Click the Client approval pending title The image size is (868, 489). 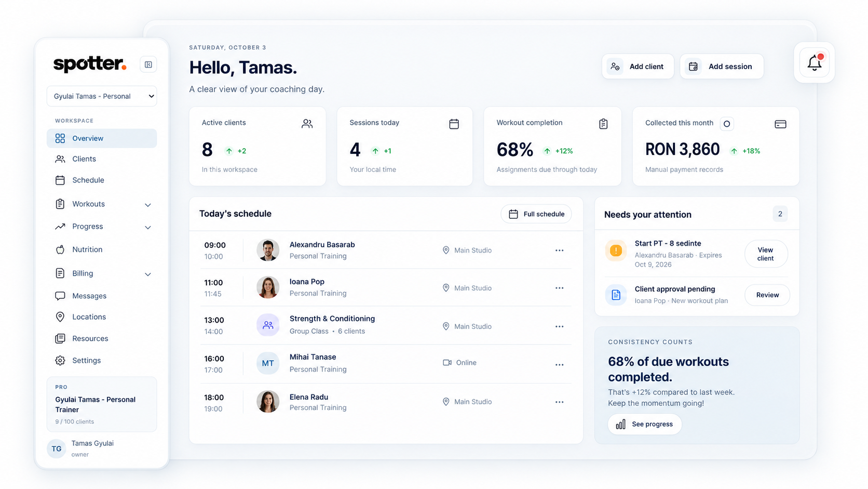pyautogui.click(x=675, y=289)
